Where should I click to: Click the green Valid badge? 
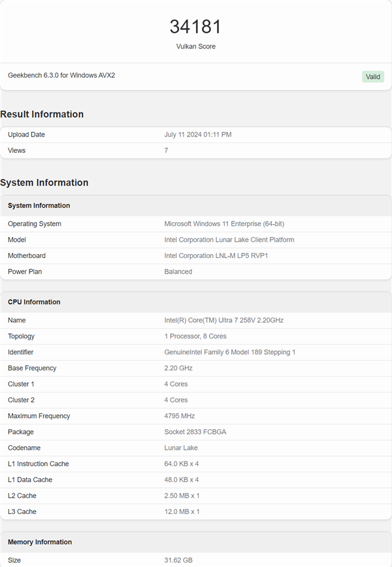[372, 76]
